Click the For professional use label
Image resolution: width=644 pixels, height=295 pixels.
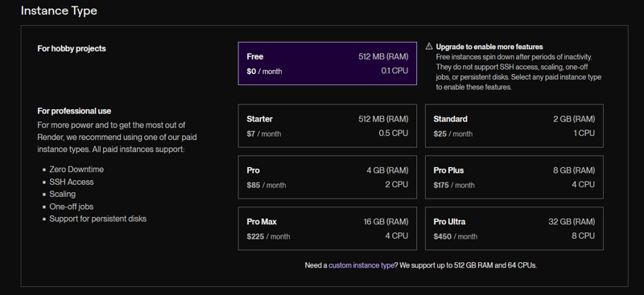(74, 111)
